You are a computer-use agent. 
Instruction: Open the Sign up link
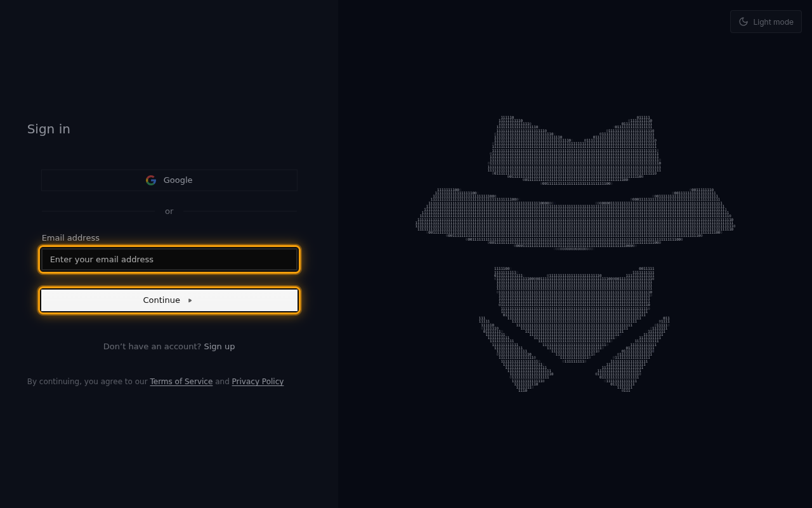(219, 347)
